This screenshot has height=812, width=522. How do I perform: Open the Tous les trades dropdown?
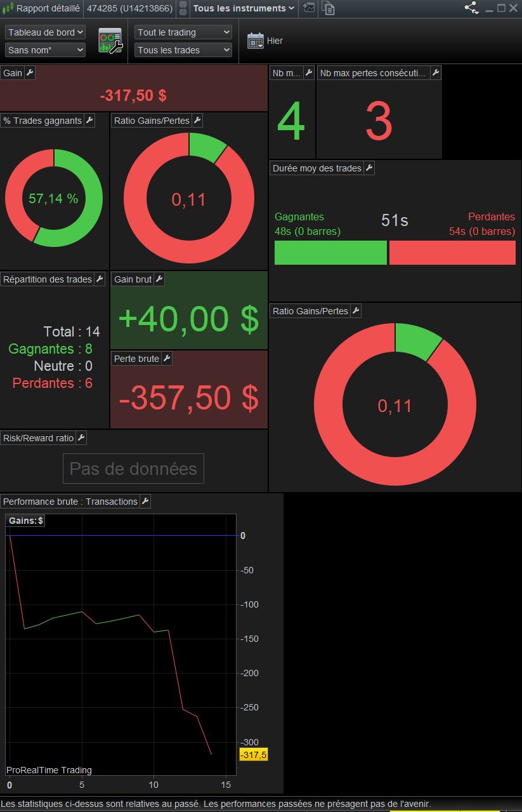tap(183, 50)
